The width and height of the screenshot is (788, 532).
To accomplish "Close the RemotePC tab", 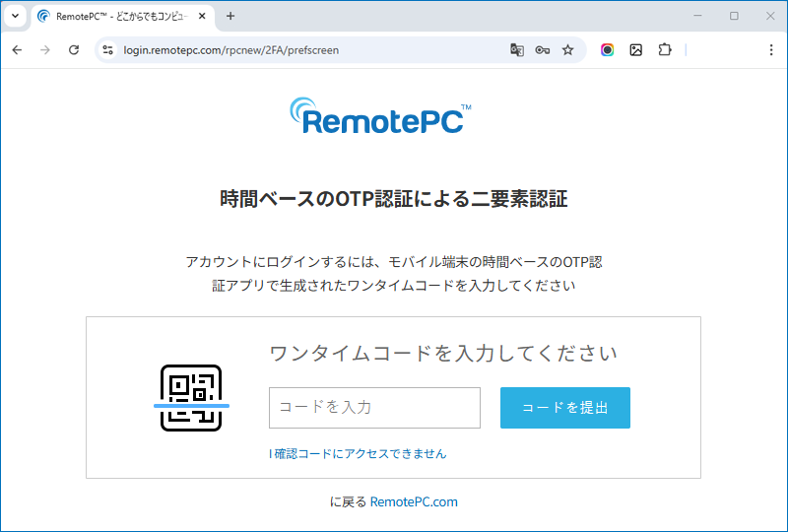I will (x=202, y=16).
